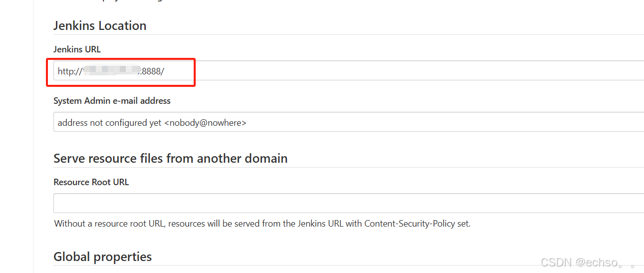Click blank area of Jenkins URL field outside red box

coord(419,71)
